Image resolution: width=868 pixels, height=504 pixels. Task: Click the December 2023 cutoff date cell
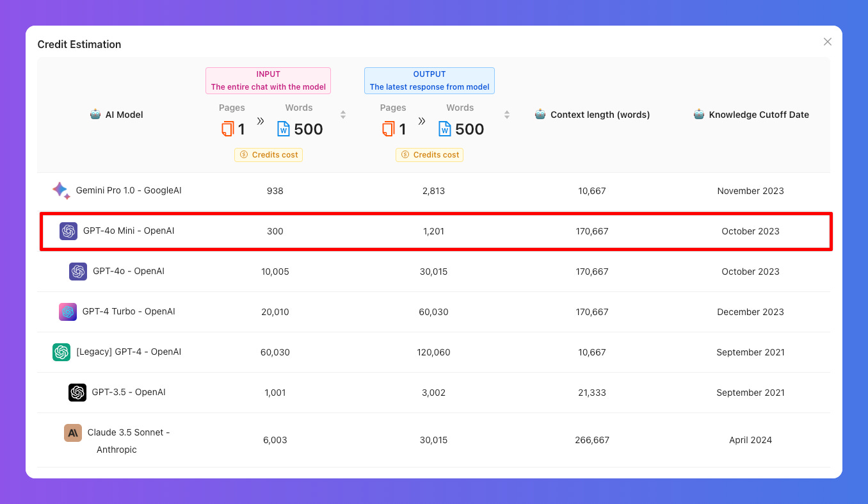pos(750,312)
